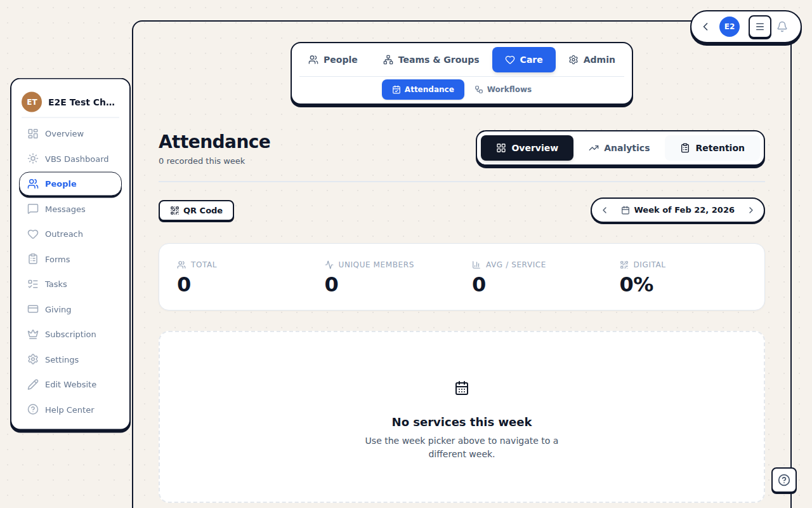The width and height of the screenshot is (812, 508).
Task: Switch attendance view to Overview
Action: coord(527,147)
